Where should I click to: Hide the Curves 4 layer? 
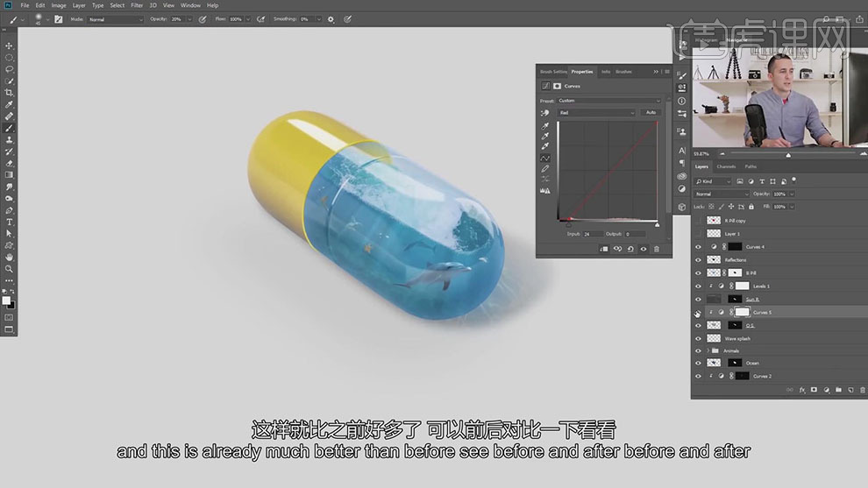(698, 247)
